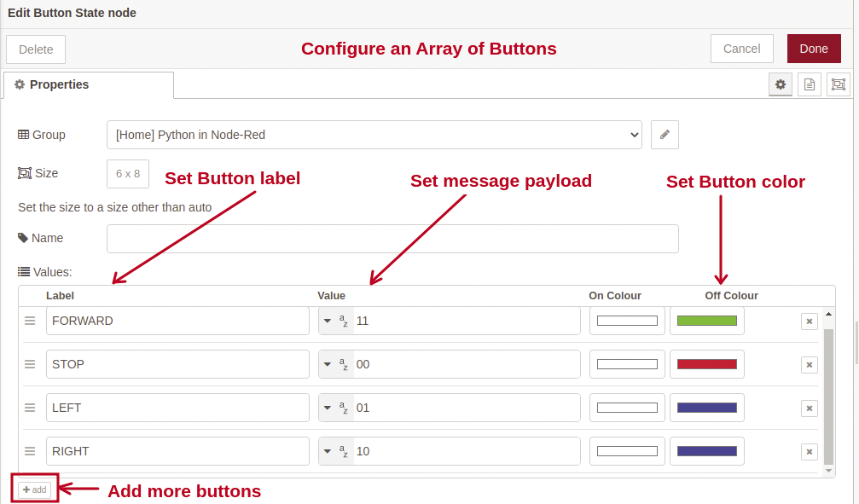Open node appearance icon tab
This screenshot has height=504, width=859.
click(x=839, y=84)
